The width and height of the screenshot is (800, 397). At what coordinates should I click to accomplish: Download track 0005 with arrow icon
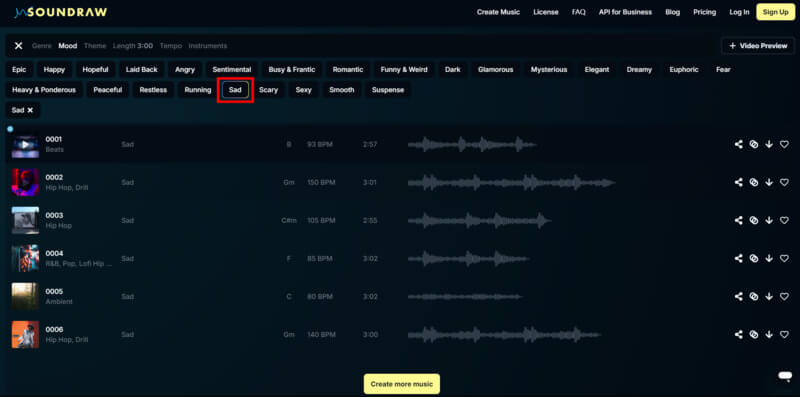769,296
